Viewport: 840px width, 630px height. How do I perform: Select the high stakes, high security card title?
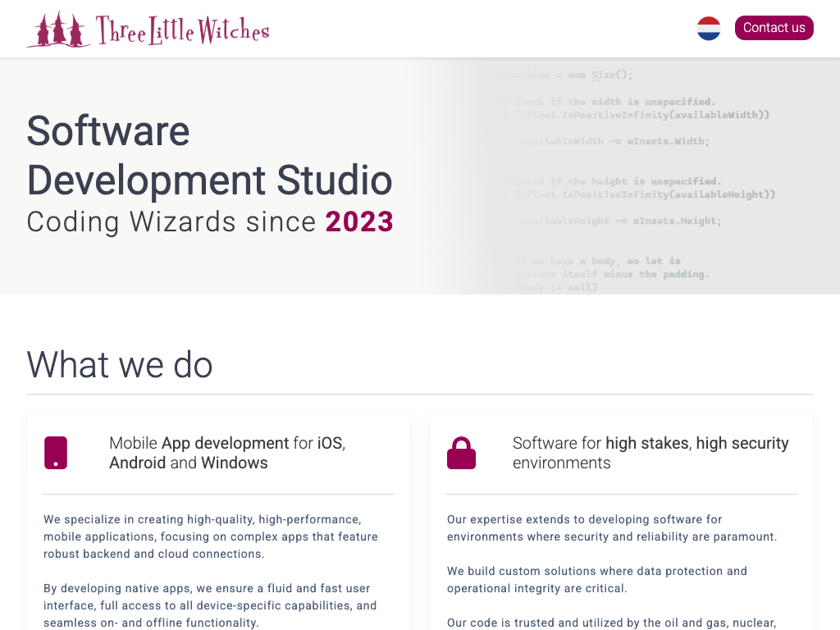point(651,453)
